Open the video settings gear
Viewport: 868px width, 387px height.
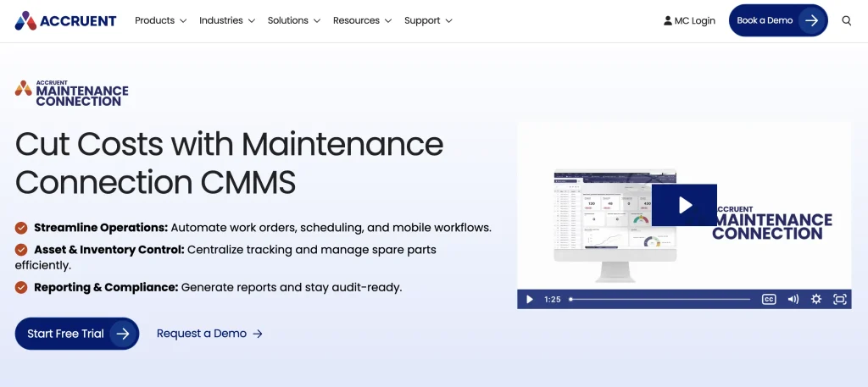point(816,299)
